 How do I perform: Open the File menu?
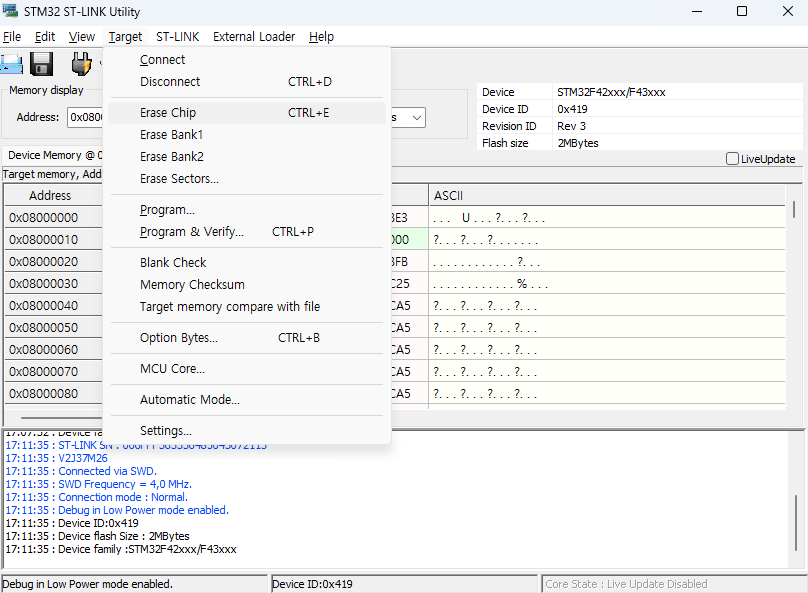coord(12,37)
